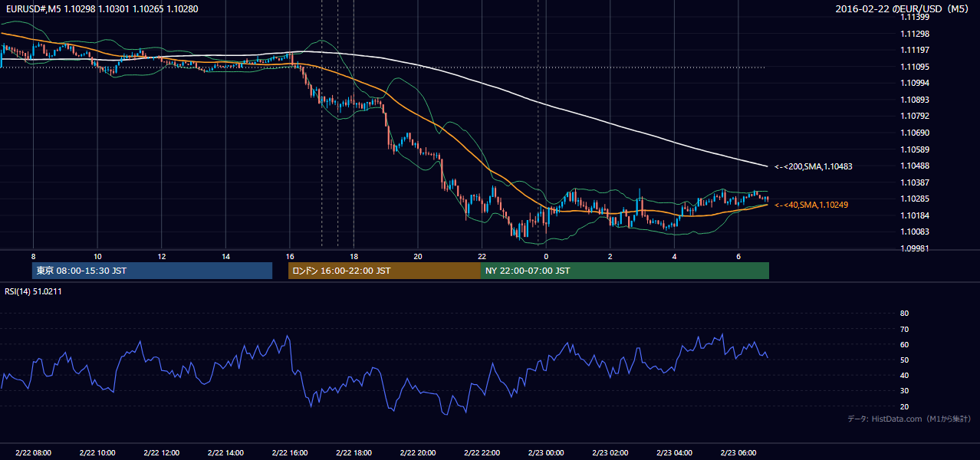Click hour label 8 on price chart axis
This screenshot has height=460, width=980.
pos(33,256)
